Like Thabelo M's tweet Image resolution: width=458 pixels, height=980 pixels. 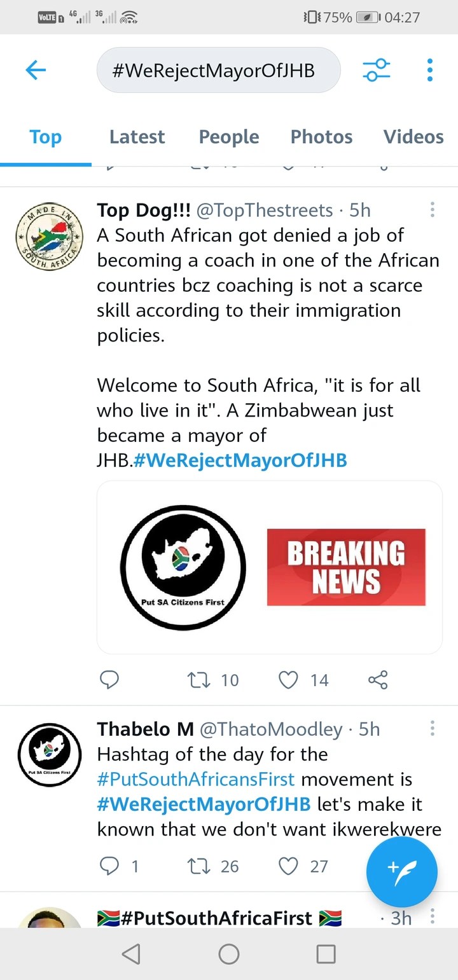click(x=289, y=866)
